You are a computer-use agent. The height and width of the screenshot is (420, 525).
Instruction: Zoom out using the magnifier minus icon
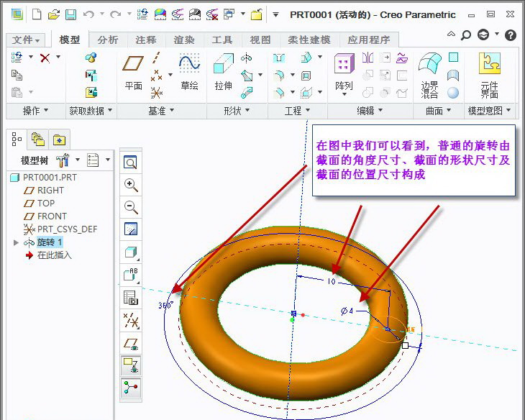[131, 207]
